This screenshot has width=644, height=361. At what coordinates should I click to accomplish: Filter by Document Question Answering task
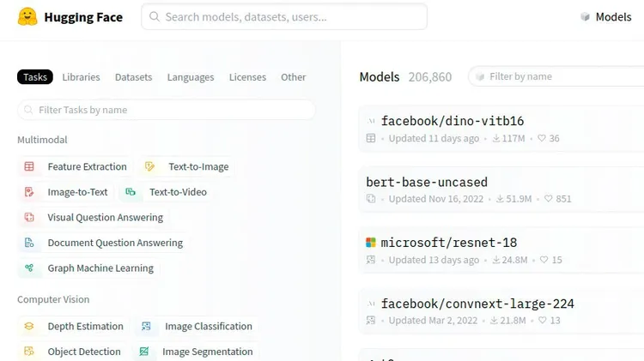click(x=104, y=243)
